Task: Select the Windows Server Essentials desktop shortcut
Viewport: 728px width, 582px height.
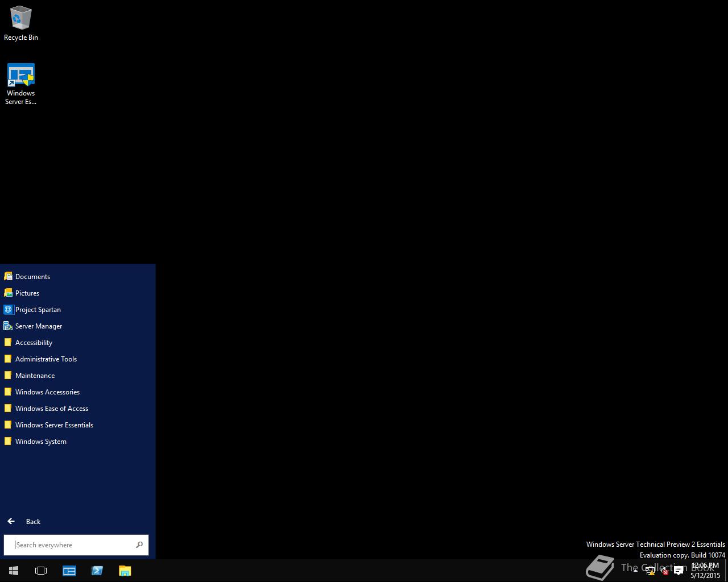Action: 21,84
